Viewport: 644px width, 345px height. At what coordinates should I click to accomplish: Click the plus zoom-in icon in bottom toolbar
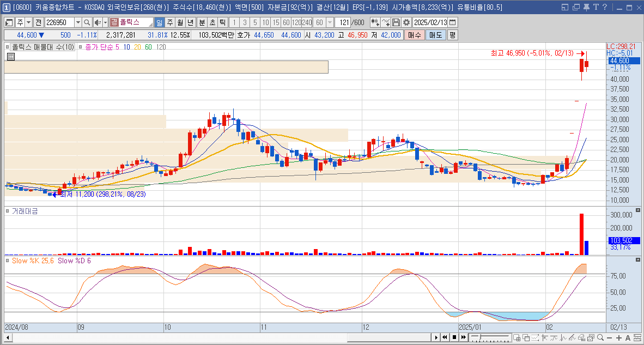point(619,337)
